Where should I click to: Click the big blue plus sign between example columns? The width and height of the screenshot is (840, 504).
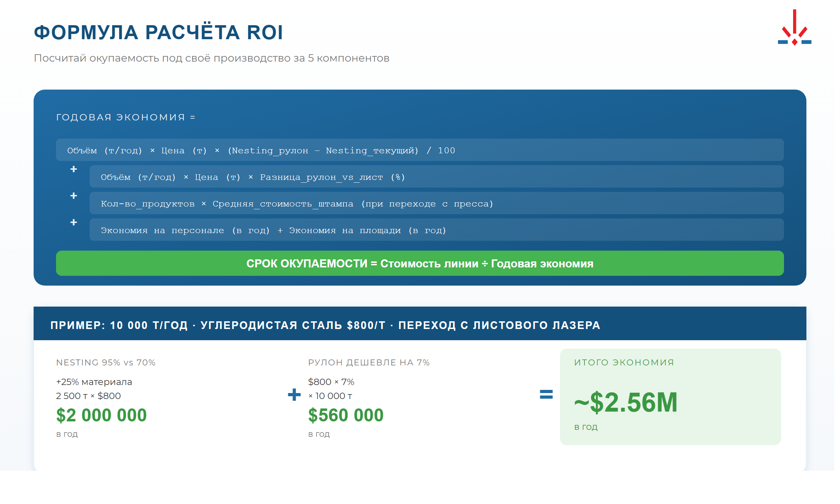pyautogui.click(x=294, y=395)
